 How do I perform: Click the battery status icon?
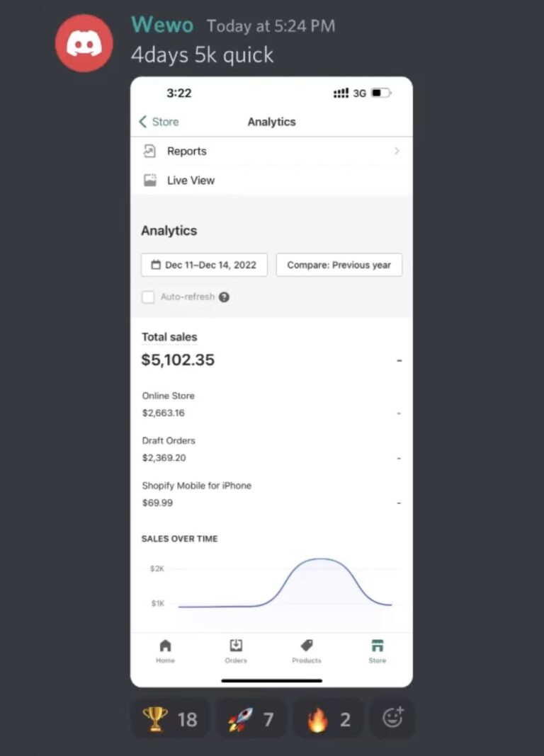coord(382,93)
